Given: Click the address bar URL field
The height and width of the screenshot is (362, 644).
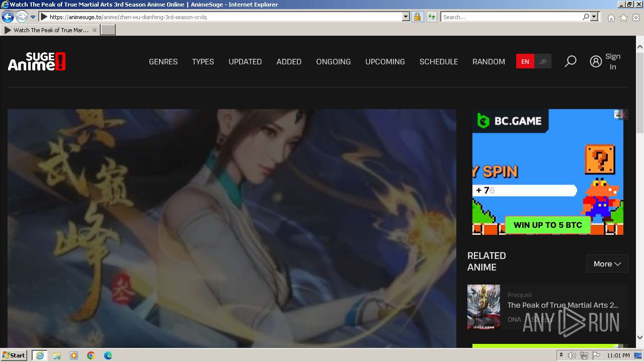Looking at the screenshot, I should pos(225,17).
